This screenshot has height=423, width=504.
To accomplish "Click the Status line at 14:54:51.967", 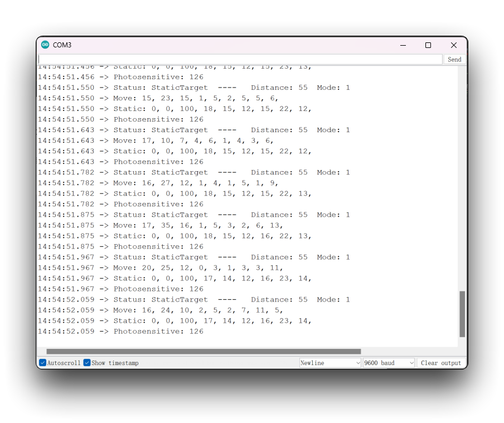I will click(194, 257).
